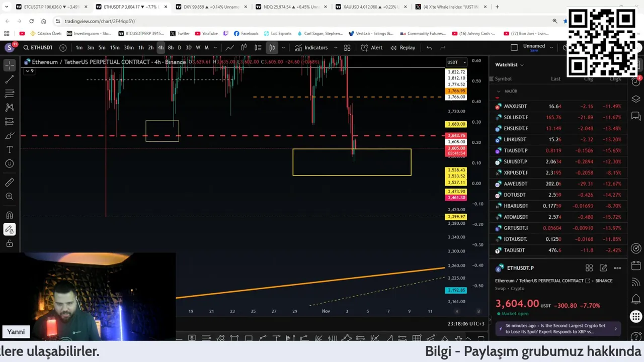Select the ruler measure tool

point(9,183)
